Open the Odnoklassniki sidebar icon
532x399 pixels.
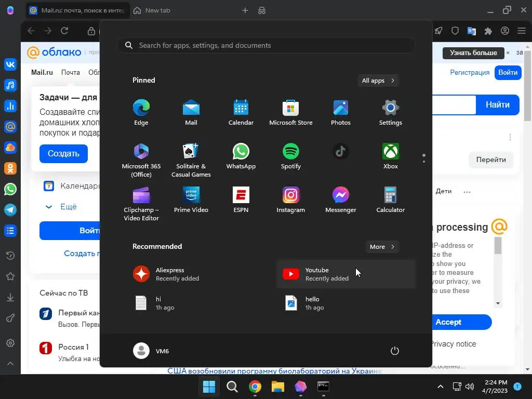click(x=10, y=168)
